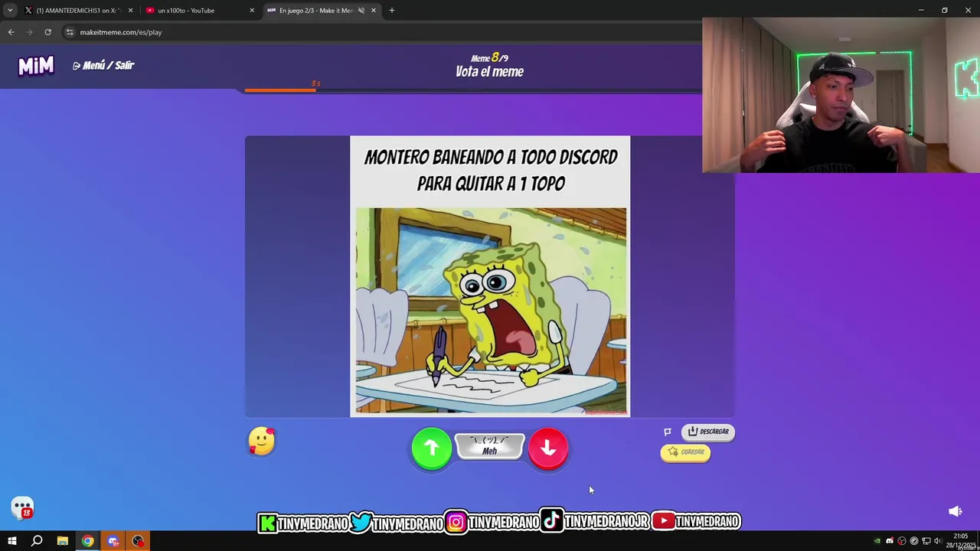This screenshot has width=980, height=551.
Task: Click the MiM logo
Action: (36, 66)
